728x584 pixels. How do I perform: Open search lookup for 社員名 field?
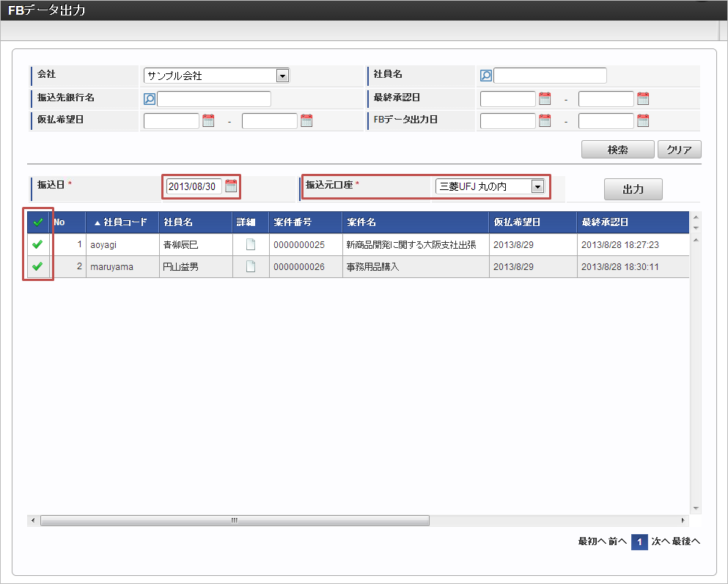pyautogui.click(x=485, y=76)
